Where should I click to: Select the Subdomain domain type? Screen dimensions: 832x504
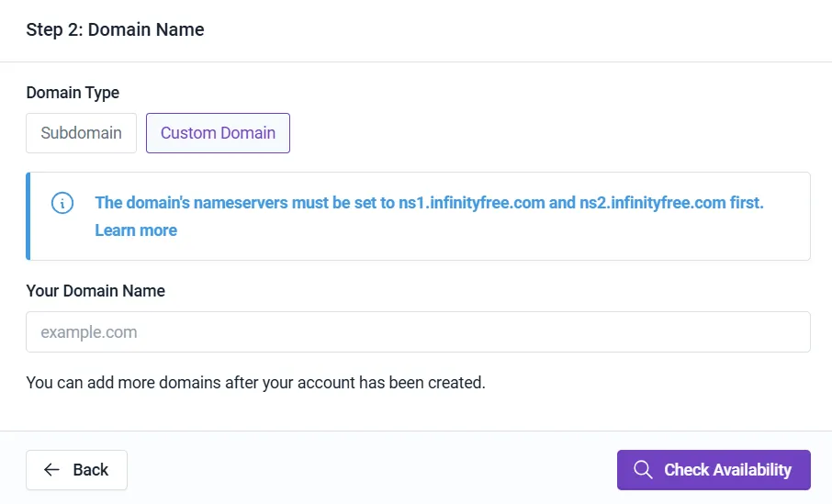pos(81,133)
